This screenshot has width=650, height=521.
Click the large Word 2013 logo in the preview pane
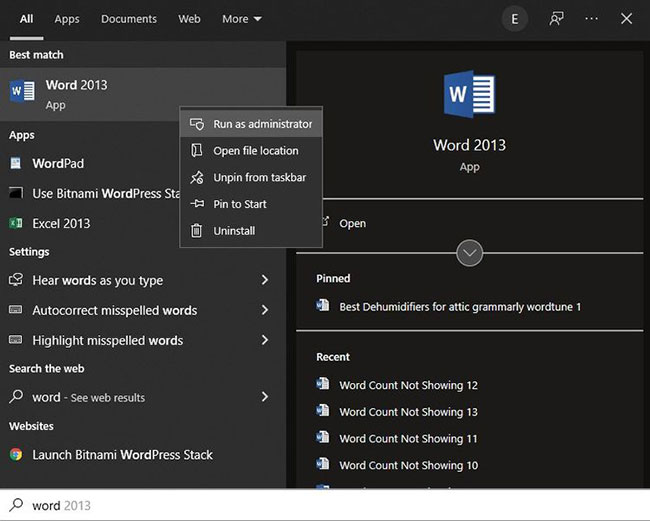click(x=469, y=96)
